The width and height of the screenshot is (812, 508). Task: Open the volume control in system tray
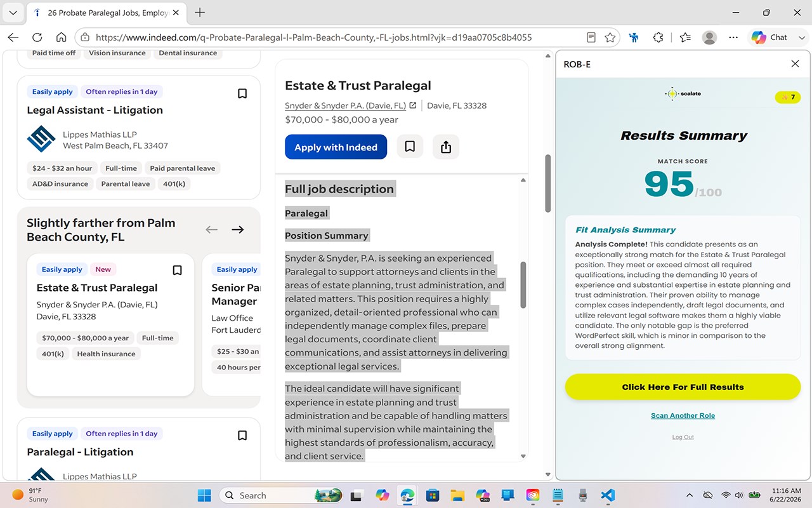pyautogui.click(x=740, y=495)
